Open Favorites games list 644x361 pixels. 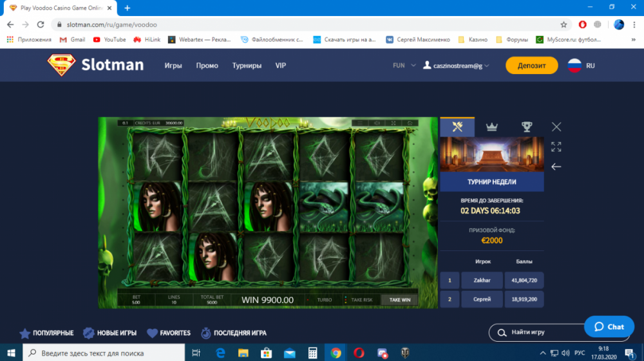click(x=169, y=333)
